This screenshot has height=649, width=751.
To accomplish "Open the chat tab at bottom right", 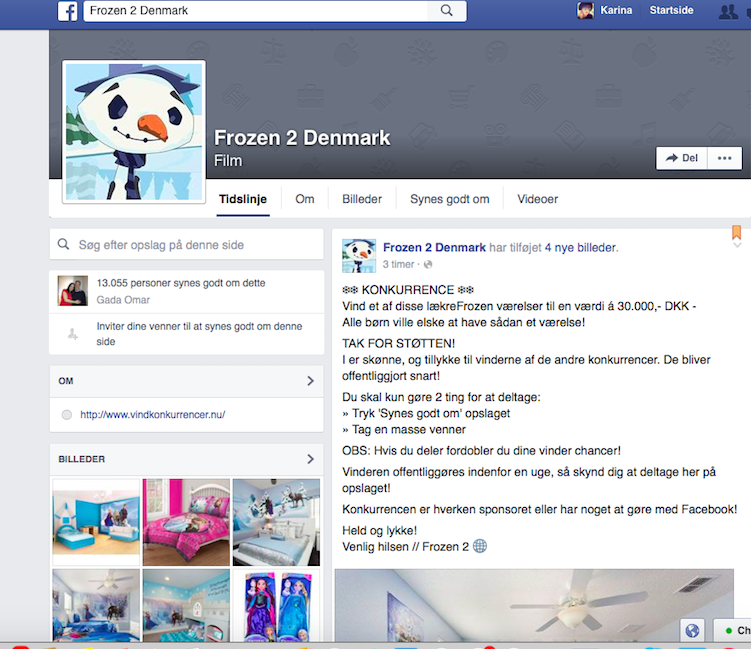I will pos(733,630).
